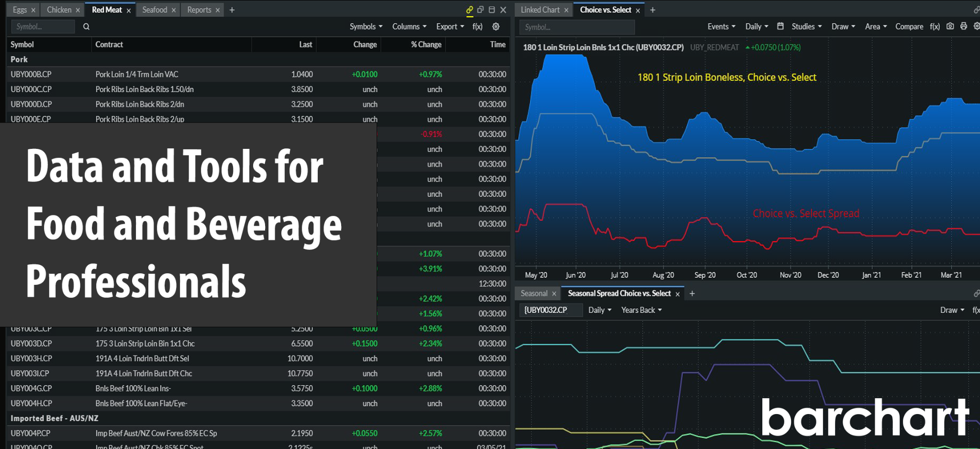Take a chart snapshot with the camera icon
Image resolution: width=980 pixels, height=449 pixels.
(x=950, y=26)
